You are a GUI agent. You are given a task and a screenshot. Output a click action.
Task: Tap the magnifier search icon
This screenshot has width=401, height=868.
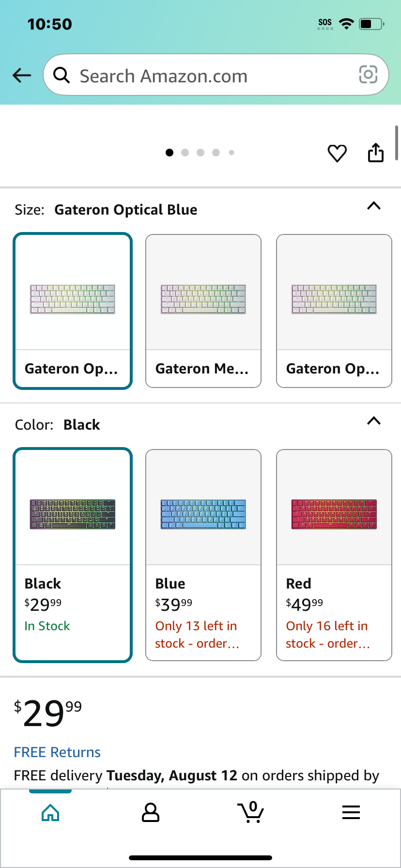[62, 75]
